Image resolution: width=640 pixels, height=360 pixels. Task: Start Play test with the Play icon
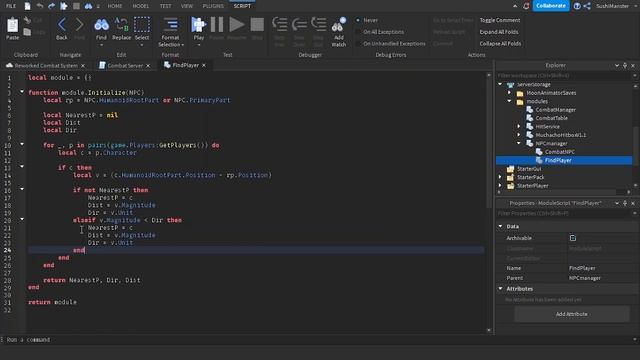point(198,24)
